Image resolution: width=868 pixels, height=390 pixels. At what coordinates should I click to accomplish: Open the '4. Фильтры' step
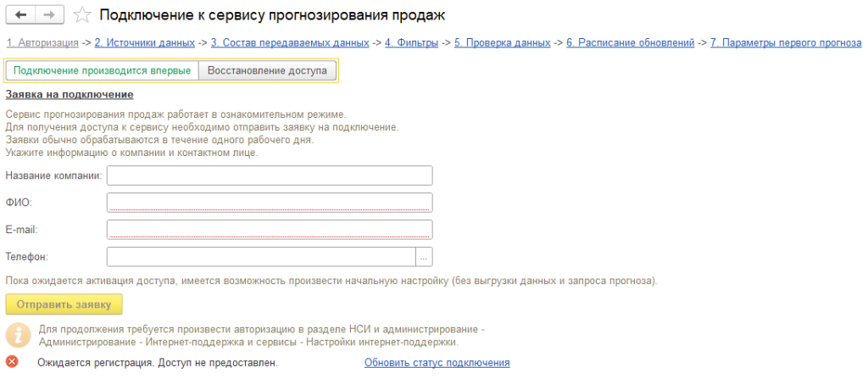(x=411, y=42)
